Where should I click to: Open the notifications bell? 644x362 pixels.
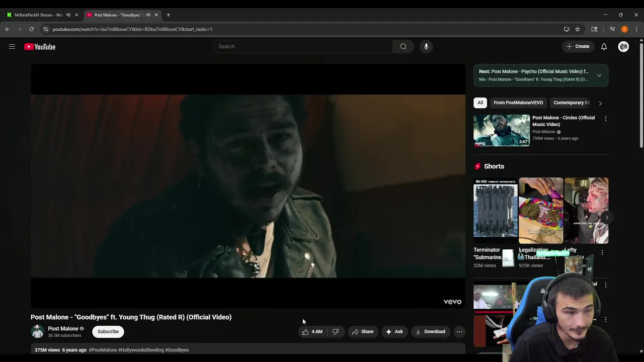point(604,46)
